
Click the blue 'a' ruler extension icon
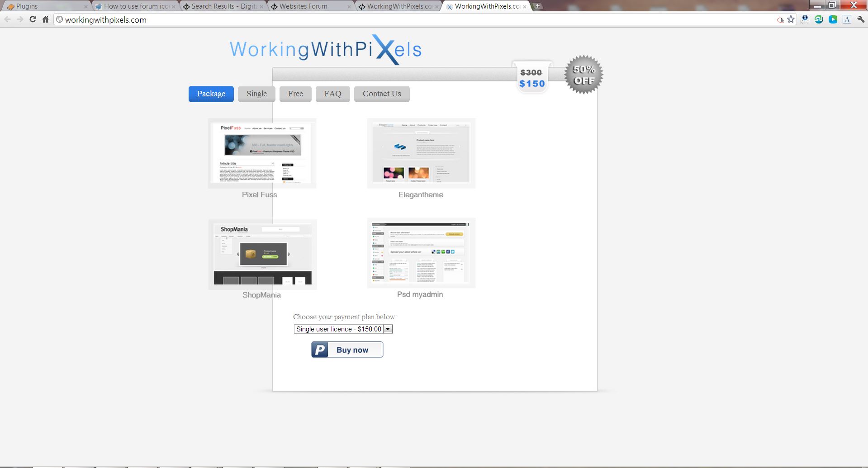pos(805,19)
